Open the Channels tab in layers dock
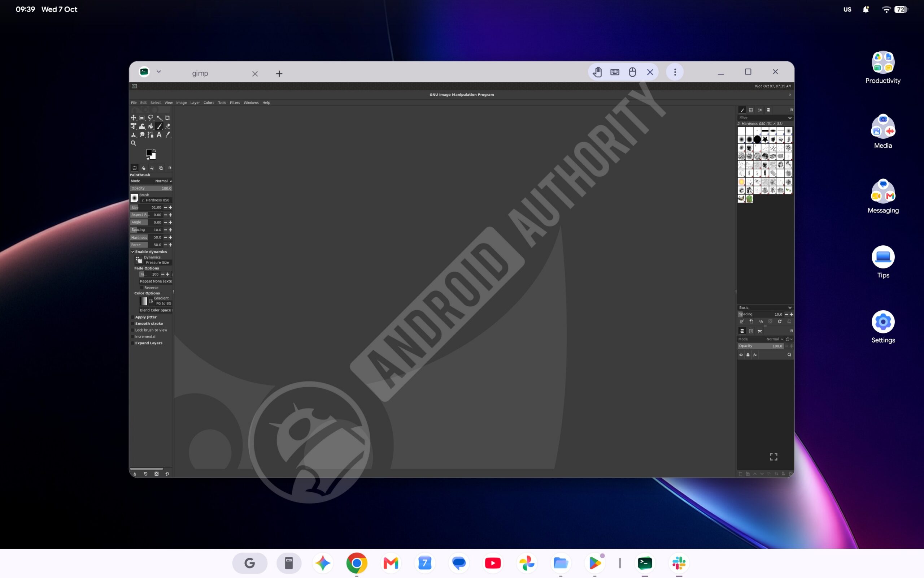Viewport: 924px width, 578px height. (x=751, y=331)
